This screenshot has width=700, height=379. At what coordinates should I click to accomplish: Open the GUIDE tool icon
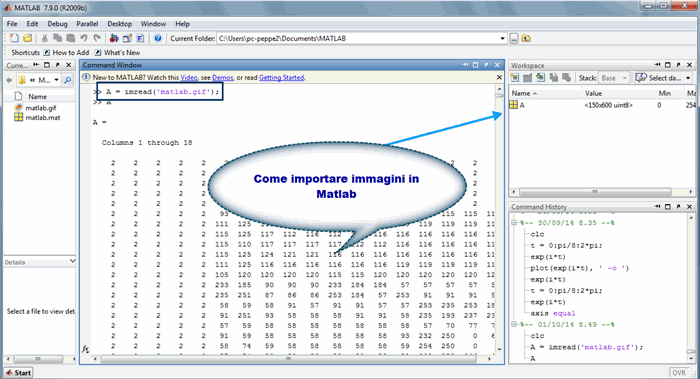click(127, 38)
